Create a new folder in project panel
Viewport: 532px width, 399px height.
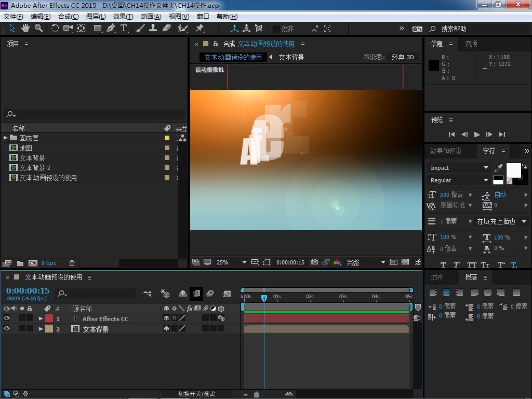(20, 263)
